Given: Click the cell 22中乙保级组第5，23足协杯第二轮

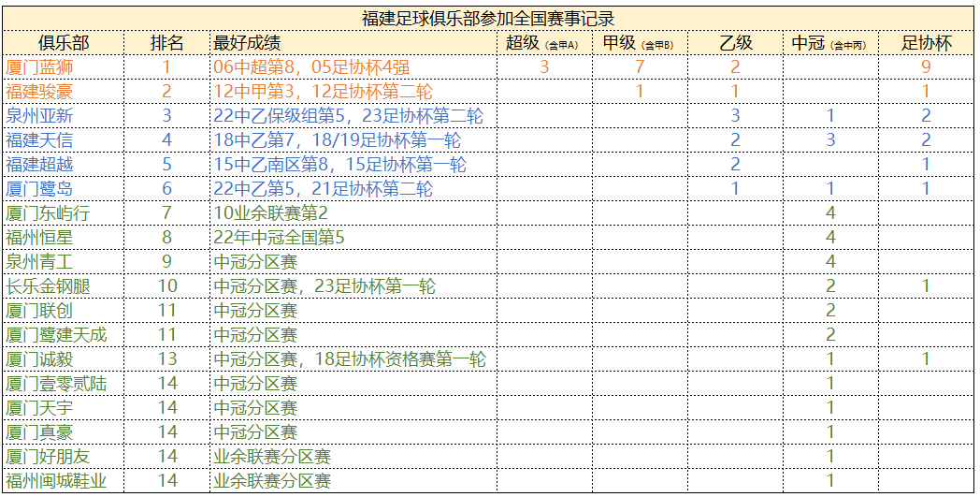Looking at the screenshot, I should pyautogui.click(x=353, y=115).
